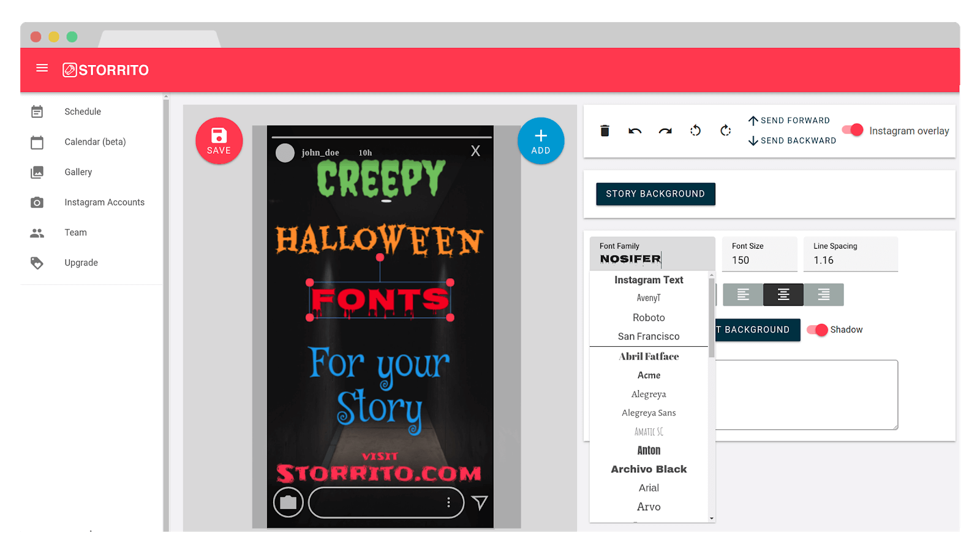Choose Archivo Black font option
The width and height of the screenshot is (980, 552).
649,469
